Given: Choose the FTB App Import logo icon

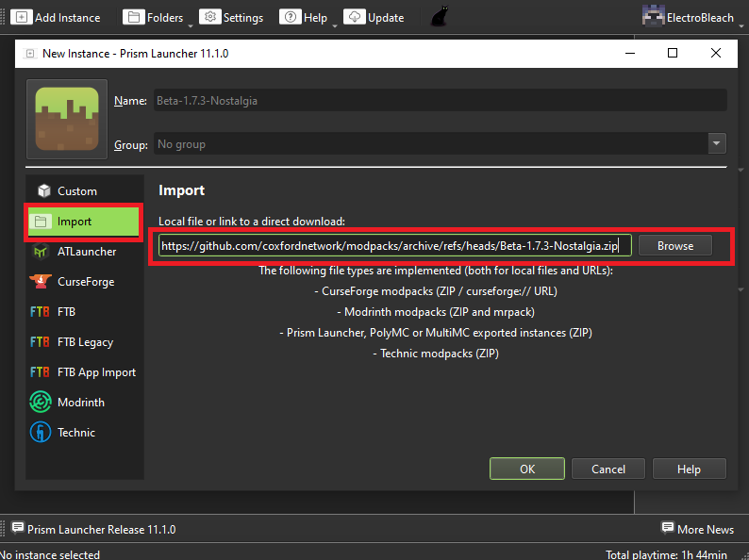Looking at the screenshot, I should tap(40, 371).
